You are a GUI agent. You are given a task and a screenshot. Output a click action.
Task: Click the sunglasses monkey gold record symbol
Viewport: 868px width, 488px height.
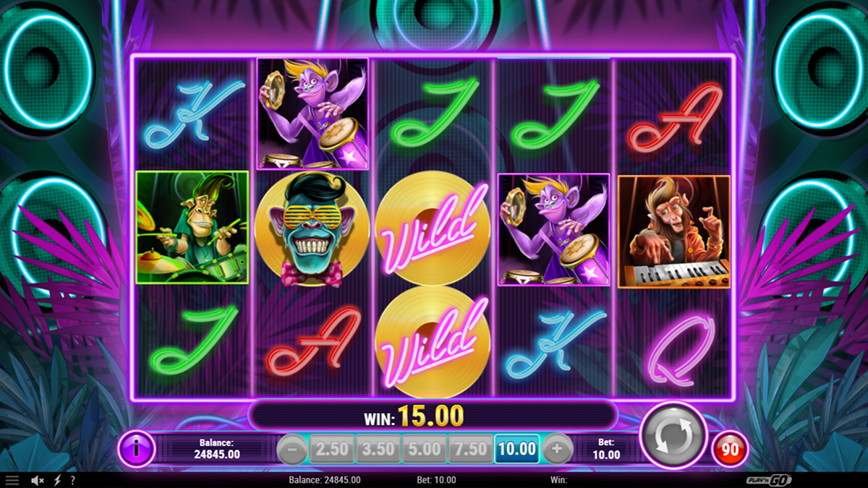click(312, 228)
